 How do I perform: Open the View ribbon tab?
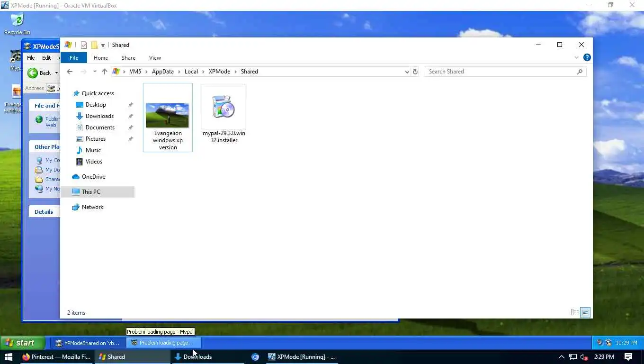[155, 58]
